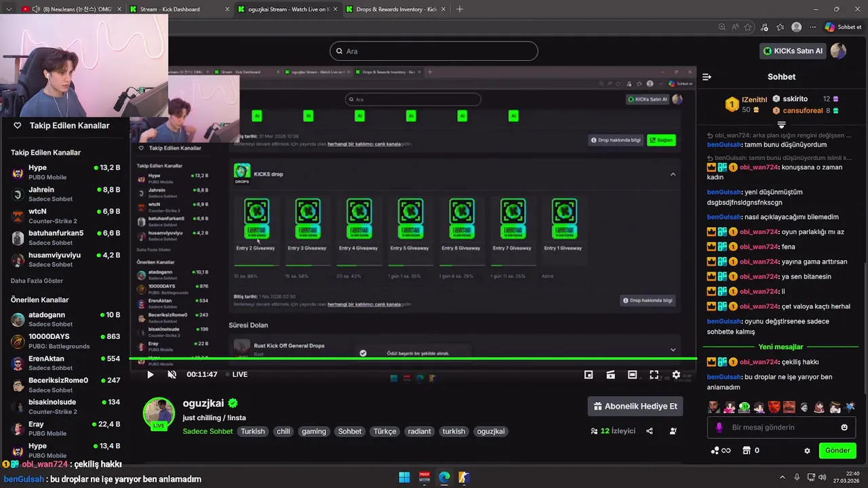Image resolution: width=868 pixels, height=488 pixels.
Task: Open the Windows Start button
Action: pyautogui.click(x=405, y=477)
